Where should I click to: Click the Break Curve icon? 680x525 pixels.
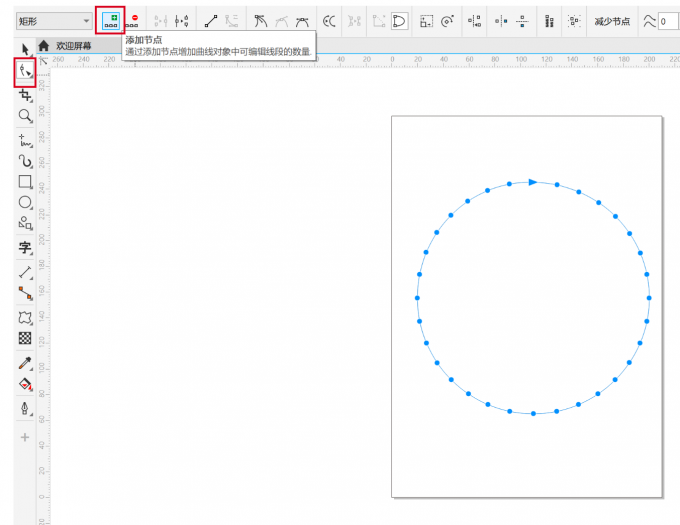181,21
